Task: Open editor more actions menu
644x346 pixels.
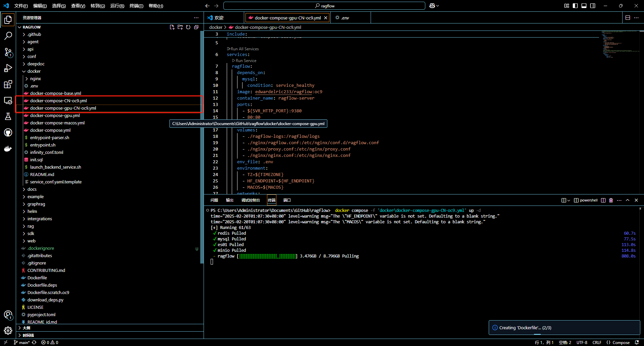Action: click(636, 18)
